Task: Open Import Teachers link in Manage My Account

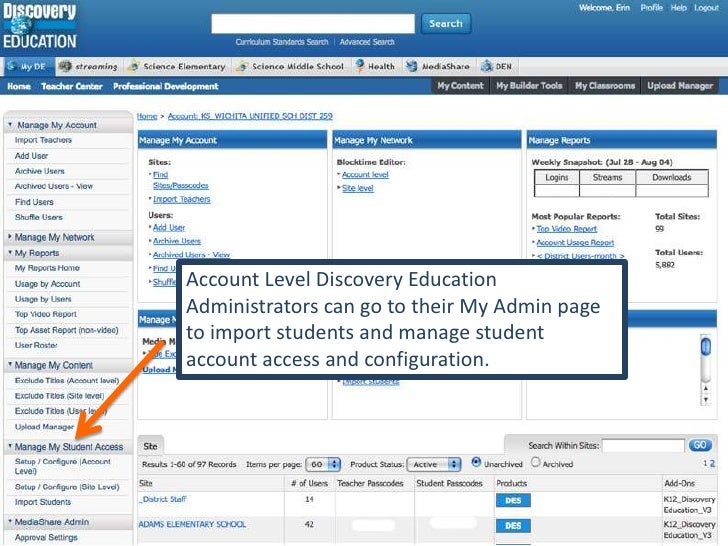Action: [182, 199]
